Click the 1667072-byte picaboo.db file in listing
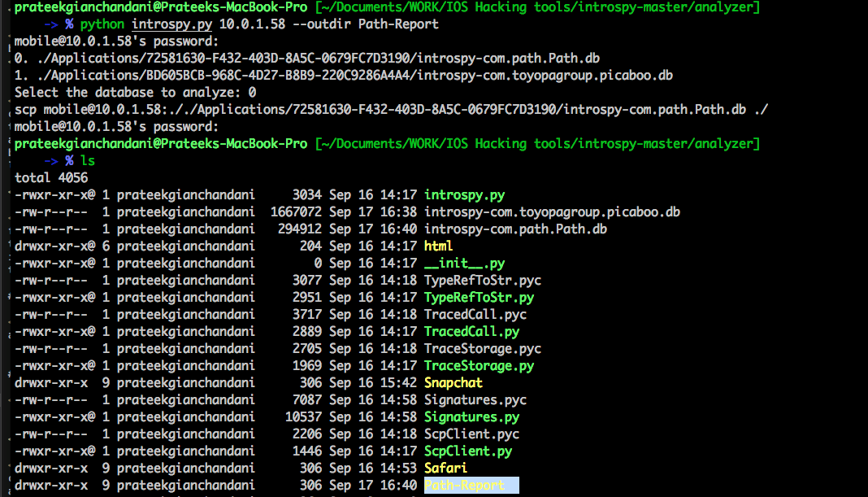The width and height of the screenshot is (868, 497). tap(552, 211)
